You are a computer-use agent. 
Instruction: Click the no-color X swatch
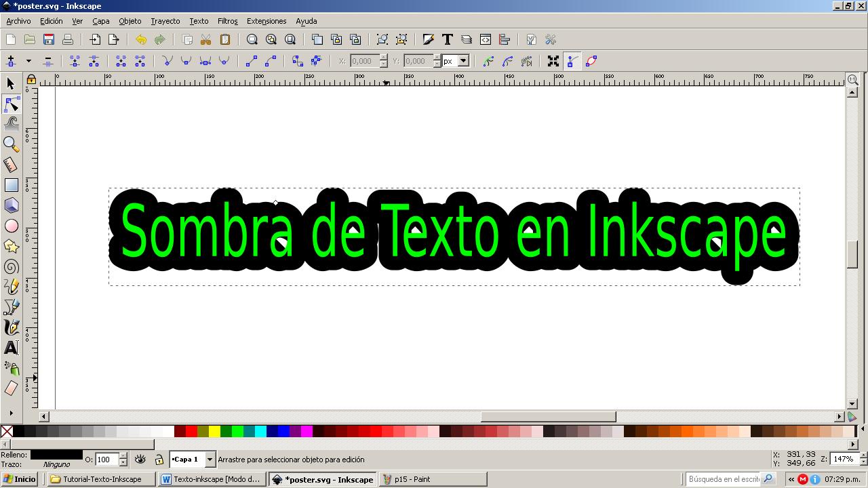[7, 431]
